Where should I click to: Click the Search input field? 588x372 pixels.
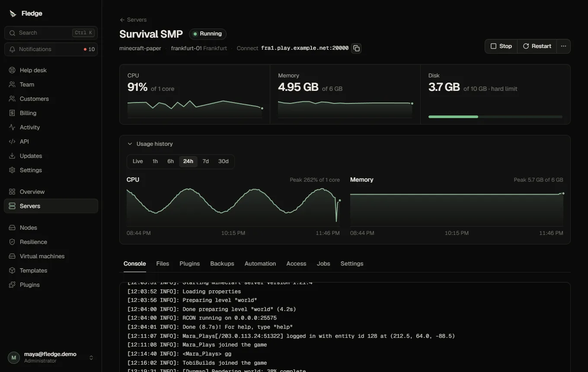coord(51,33)
